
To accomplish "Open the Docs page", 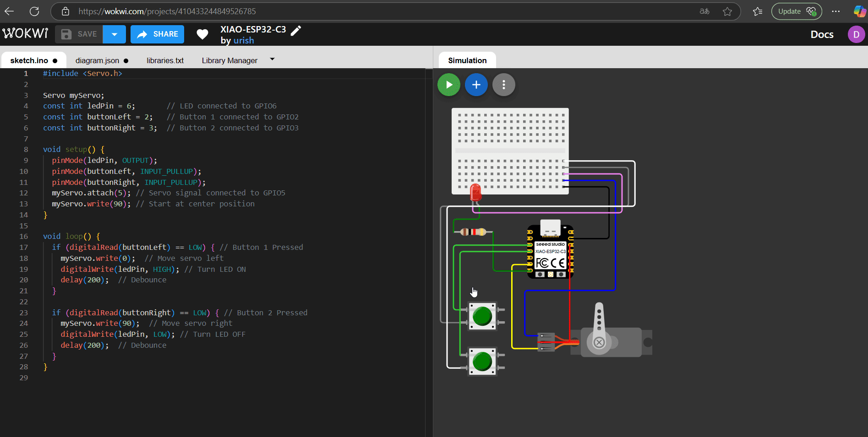I will point(822,34).
